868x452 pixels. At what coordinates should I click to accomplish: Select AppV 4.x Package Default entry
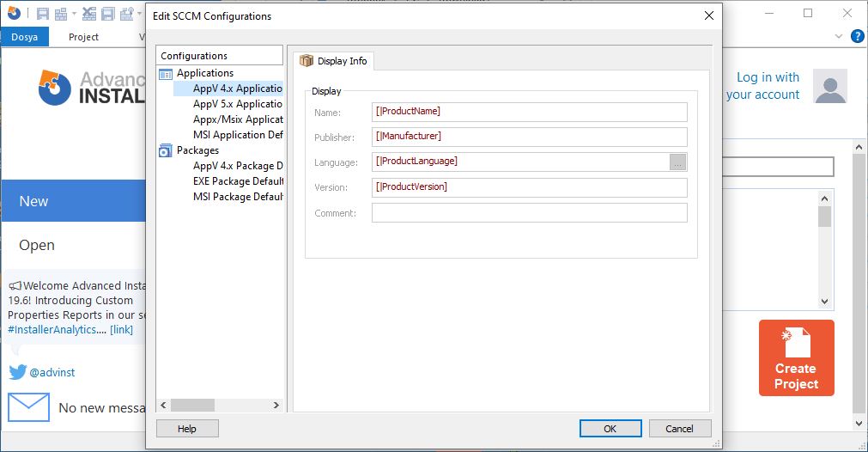coord(238,166)
